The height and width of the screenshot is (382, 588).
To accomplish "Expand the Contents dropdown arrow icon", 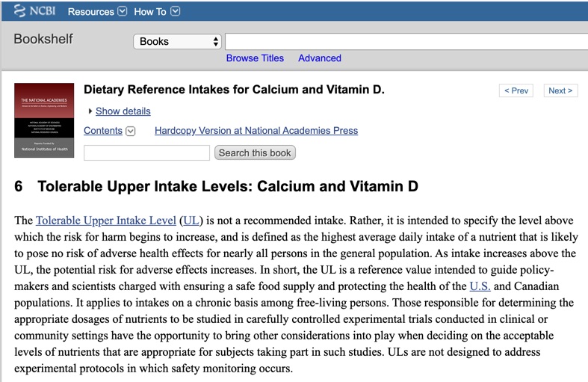I will click(x=130, y=131).
